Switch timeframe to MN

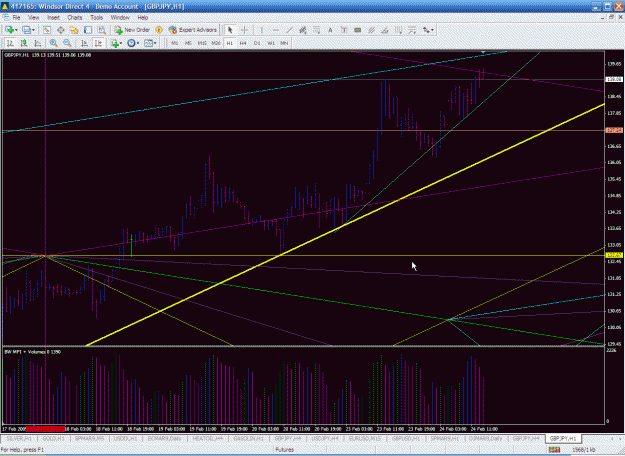coord(284,43)
